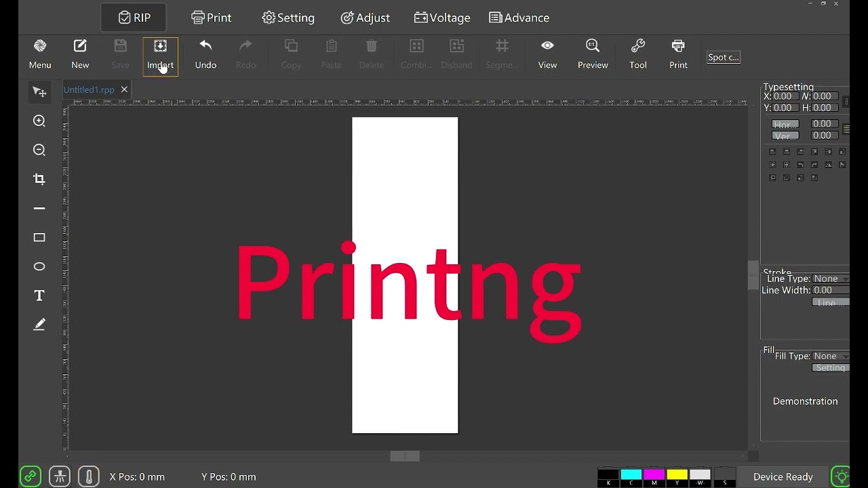Screen dimensions: 868x488
Task: Click the vertical scrollbar thumb beside canvas
Action: (753, 275)
